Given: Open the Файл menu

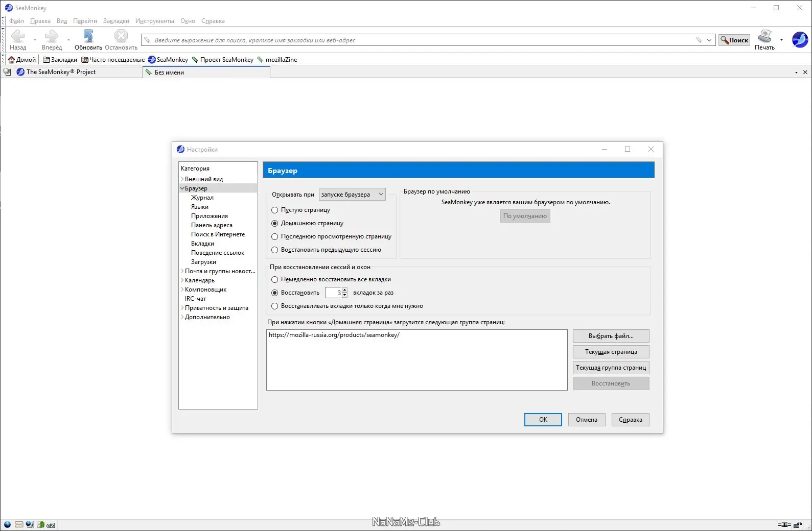Looking at the screenshot, I should (17, 21).
